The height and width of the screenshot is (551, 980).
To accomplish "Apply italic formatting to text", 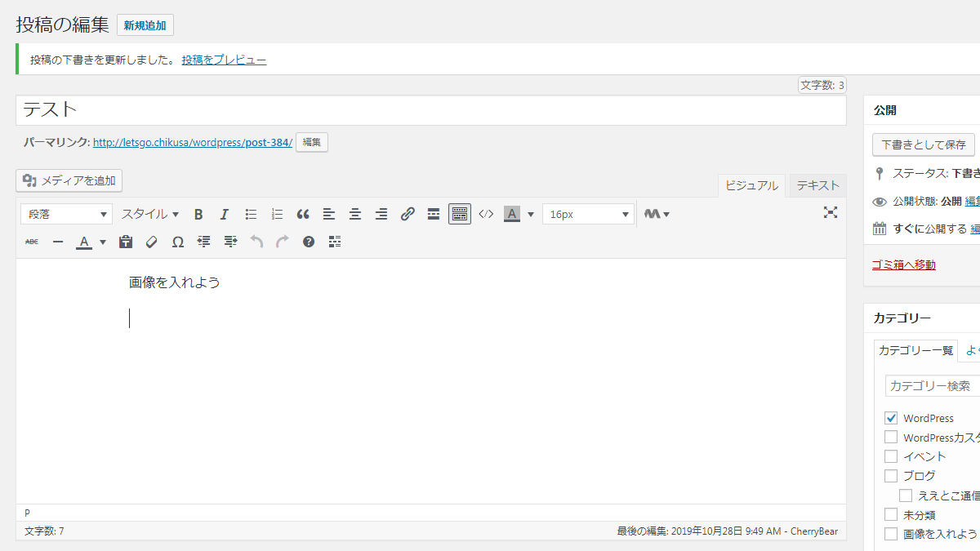I will click(x=225, y=214).
